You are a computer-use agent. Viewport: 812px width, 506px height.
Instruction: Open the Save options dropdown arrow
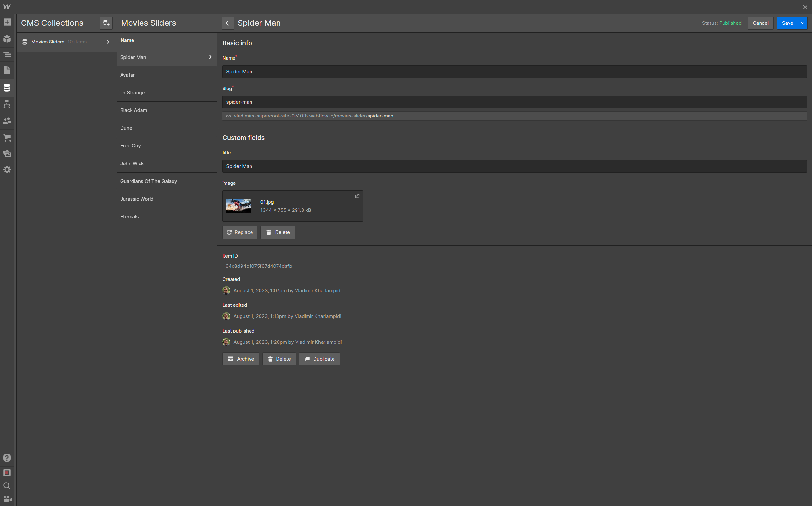click(803, 23)
